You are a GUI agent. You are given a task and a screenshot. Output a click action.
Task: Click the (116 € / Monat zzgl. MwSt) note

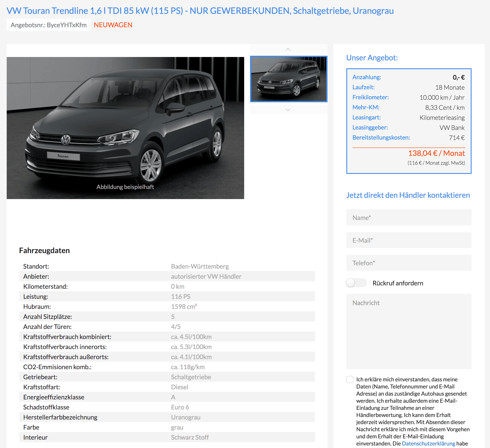[x=436, y=163]
